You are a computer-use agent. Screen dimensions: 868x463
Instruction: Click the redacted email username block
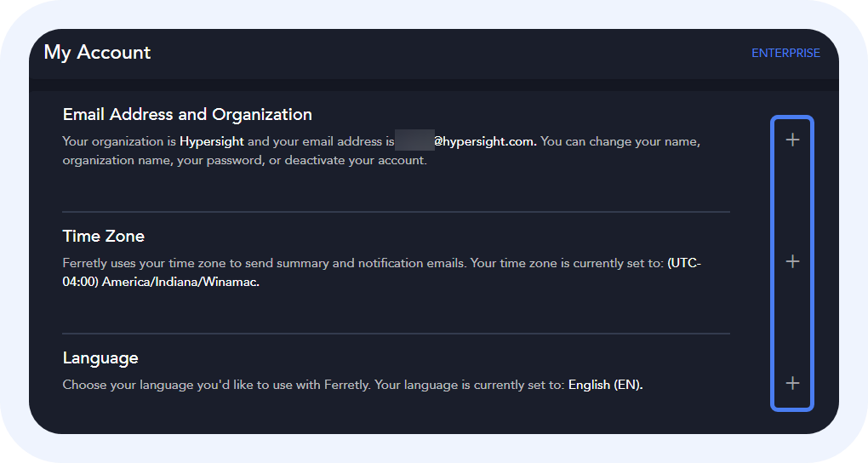click(414, 141)
